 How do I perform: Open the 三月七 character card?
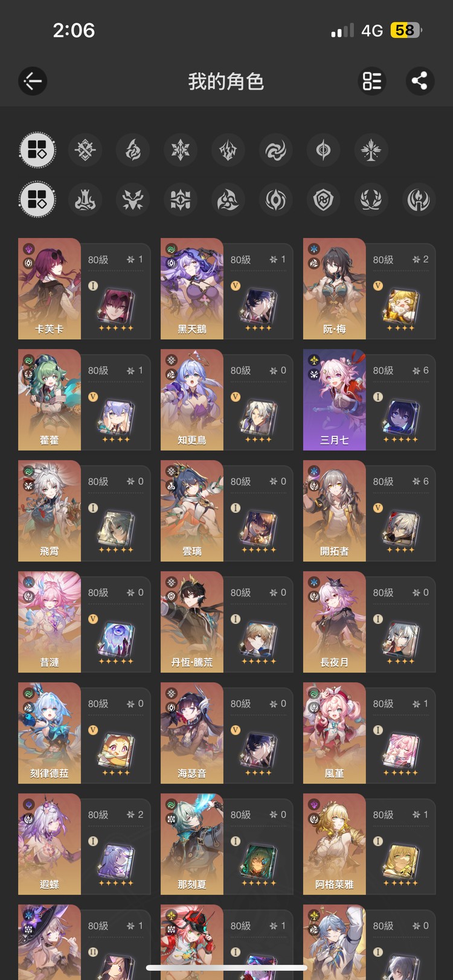[x=369, y=400]
